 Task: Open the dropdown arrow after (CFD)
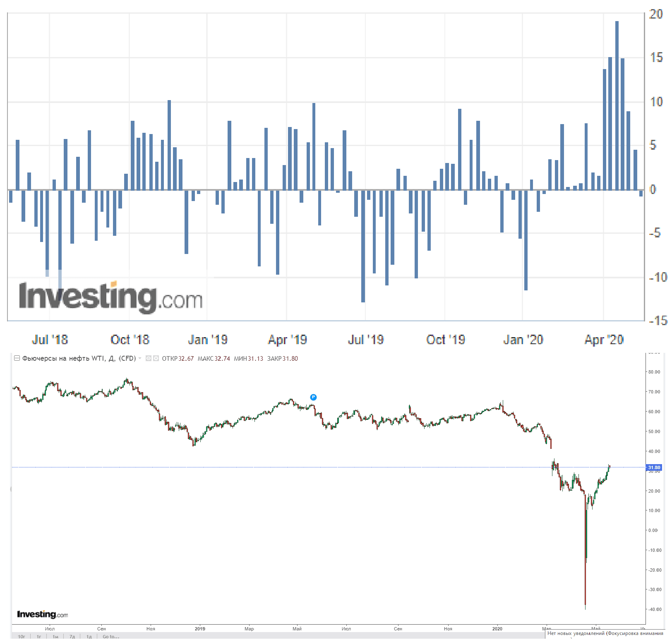[x=140, y=358]
